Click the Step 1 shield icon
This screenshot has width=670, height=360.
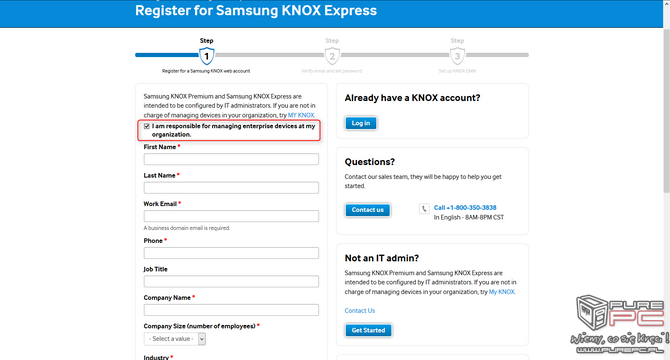click(206, 56)
